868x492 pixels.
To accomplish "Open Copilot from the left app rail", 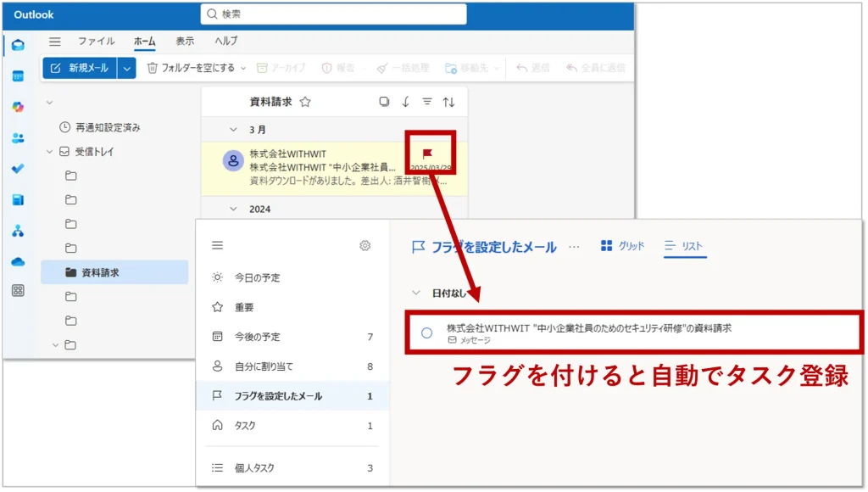I will coord(18,107).
